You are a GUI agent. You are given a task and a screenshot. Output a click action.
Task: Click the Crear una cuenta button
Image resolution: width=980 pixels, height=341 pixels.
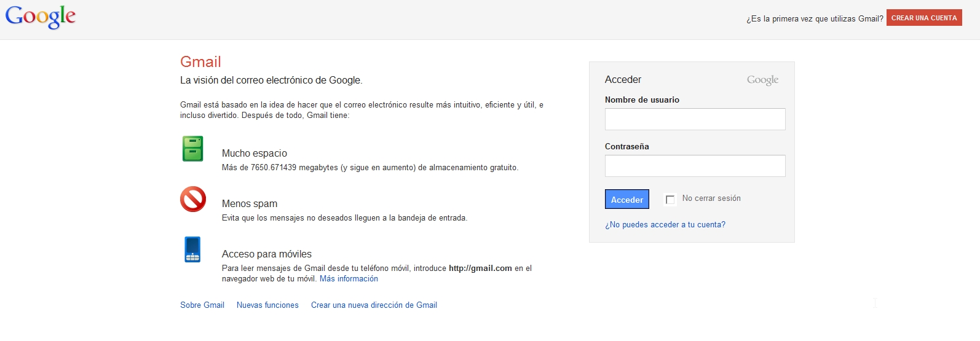(x=924, y=18)
